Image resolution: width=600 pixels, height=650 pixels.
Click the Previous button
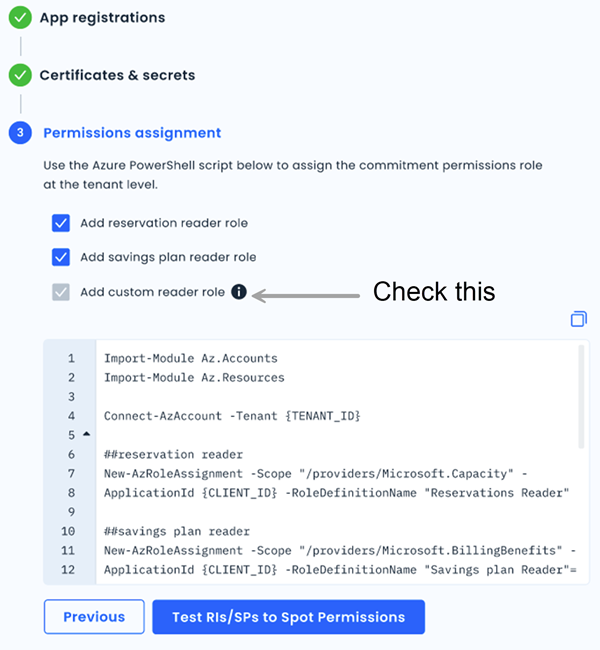94,617
